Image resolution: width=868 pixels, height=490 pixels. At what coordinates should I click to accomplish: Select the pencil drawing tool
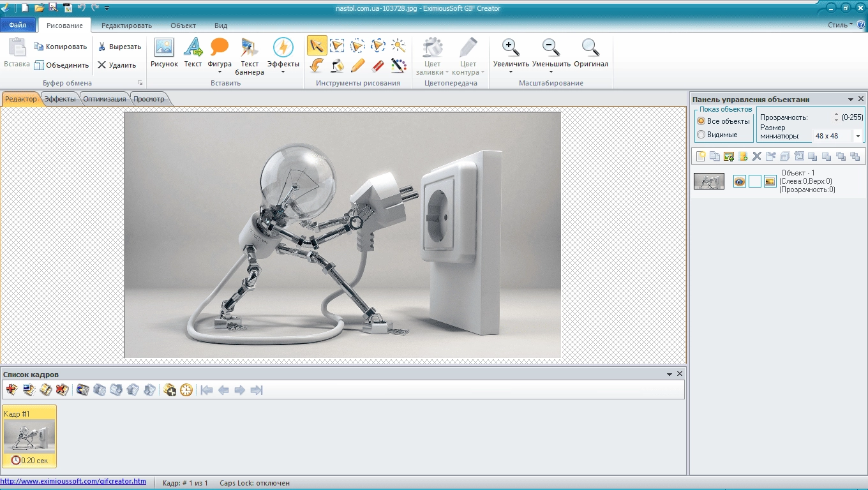point(357,65)
